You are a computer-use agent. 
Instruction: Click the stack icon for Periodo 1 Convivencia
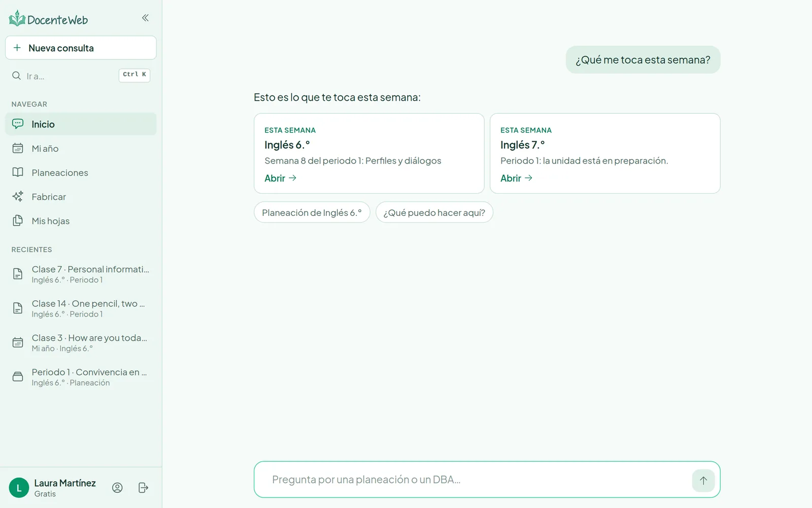click(x=18, y=377)
